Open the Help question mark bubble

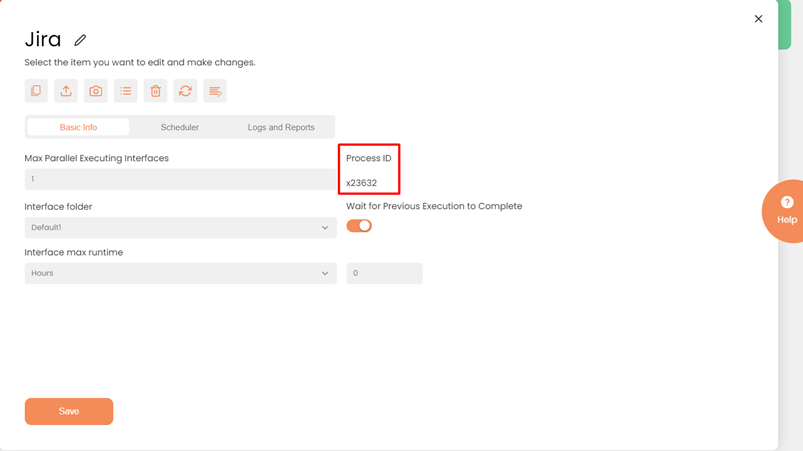click(x=786, y=210)
